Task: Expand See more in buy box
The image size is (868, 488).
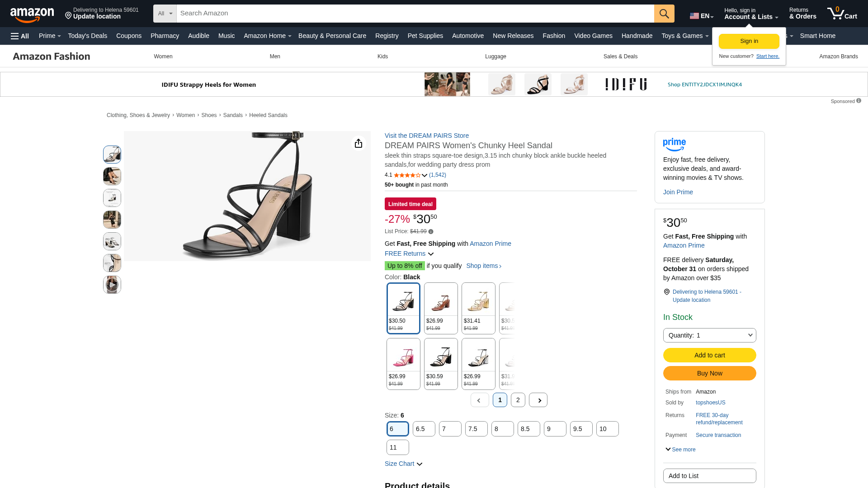Action: pyautogui.click(x=680, y=450)
